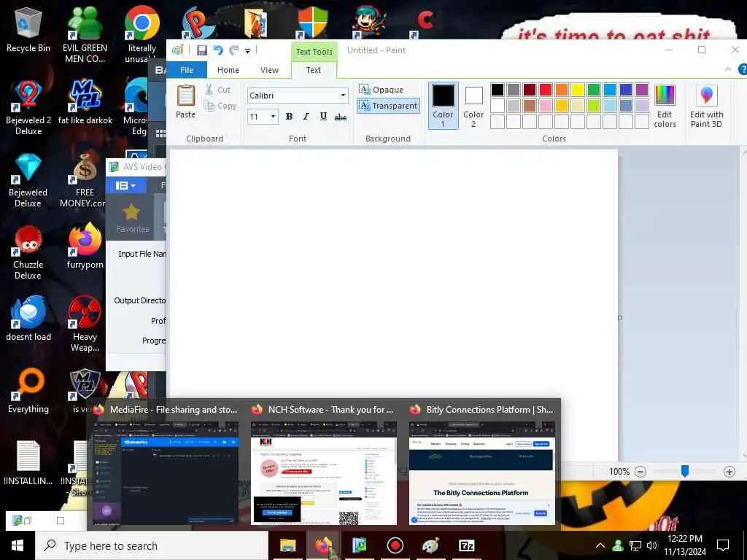Click Edit with Paint 3D
747x560 pixels.
(x=706, y=106)
